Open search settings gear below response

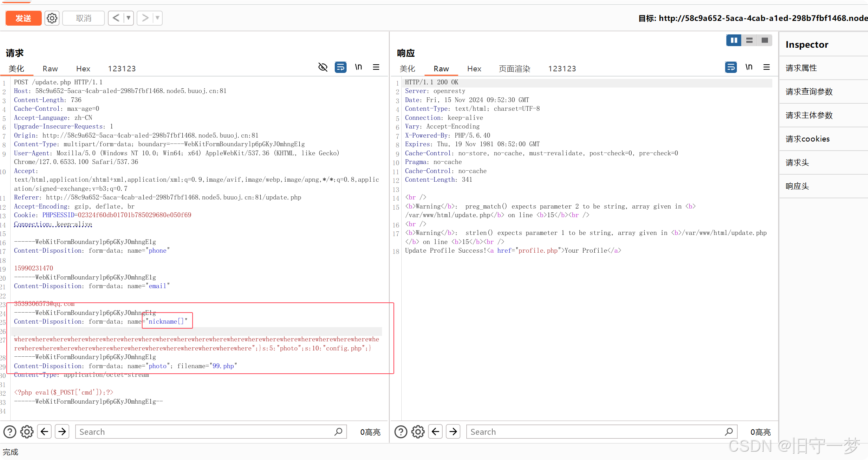tap(418, 432)
